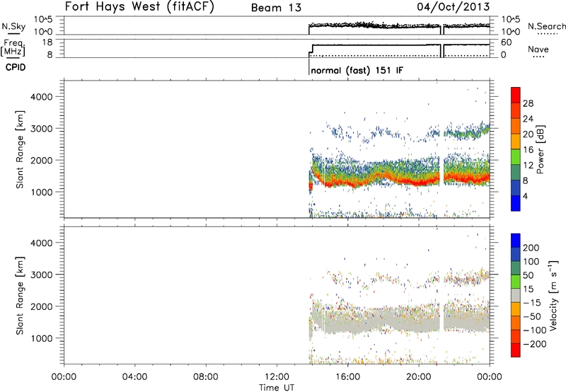The image size is (566, 392).
Task: Click the '-200' tick on velocity scale
Action: click(x=535, y=344)
